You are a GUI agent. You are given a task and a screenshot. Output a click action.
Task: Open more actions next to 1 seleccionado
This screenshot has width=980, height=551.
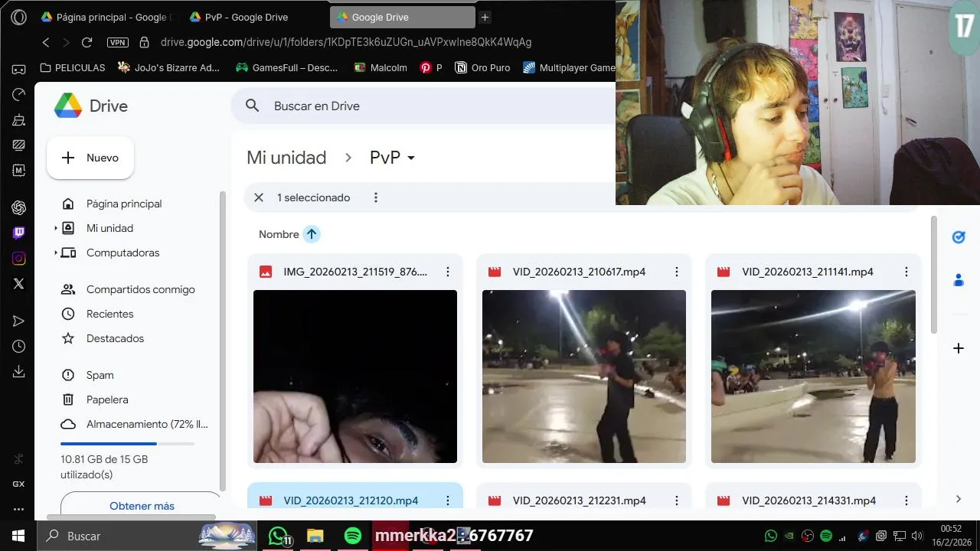point(376,197)
